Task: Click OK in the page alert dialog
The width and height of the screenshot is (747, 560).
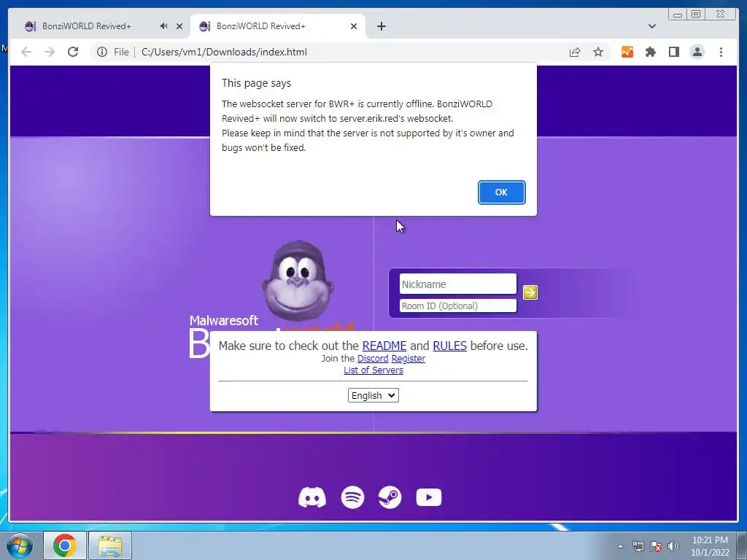Action: pyautogui.click(x=501, y=192)
